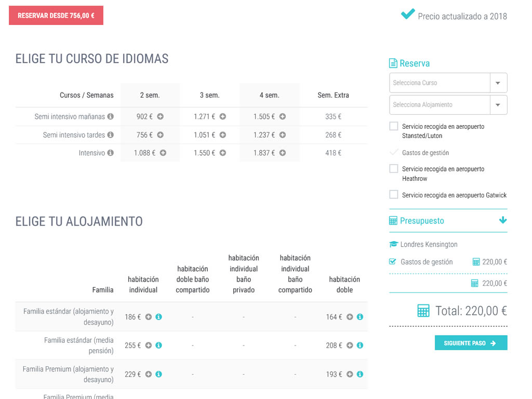Tick the Heathrow airport pickup checkbox
532x399 pixels.
[394, 169]
